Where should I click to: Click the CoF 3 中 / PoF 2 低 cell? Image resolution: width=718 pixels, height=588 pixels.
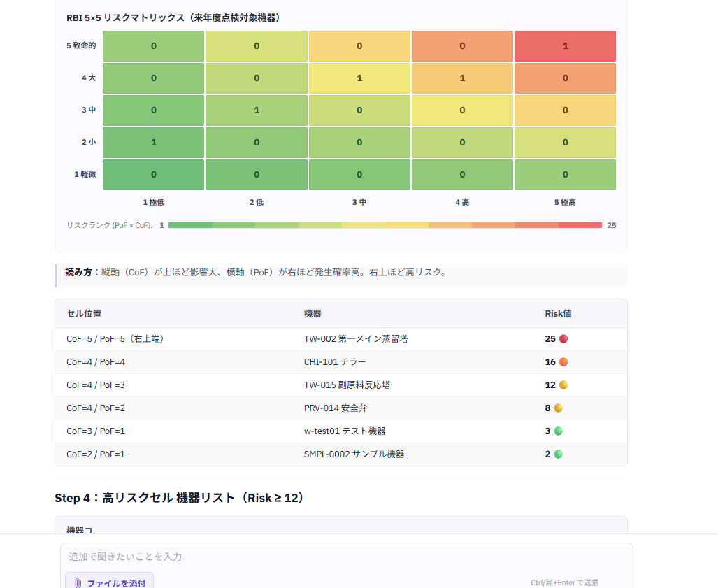click(257, 110)
